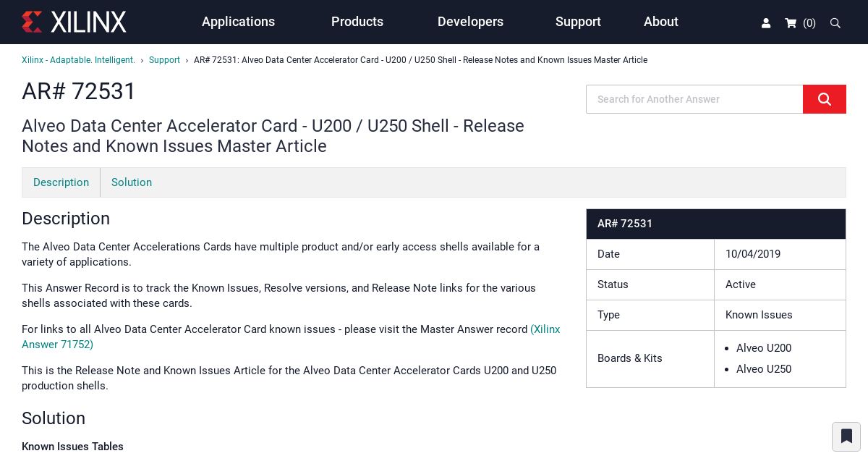Click the AR# 72531 table header

[x=716, y=224]
